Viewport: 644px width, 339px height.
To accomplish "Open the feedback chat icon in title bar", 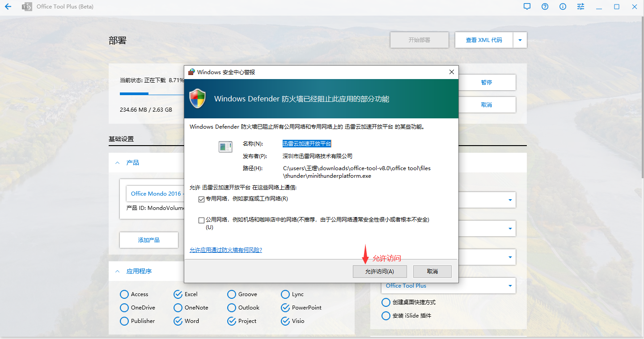I will click(527, 7).
